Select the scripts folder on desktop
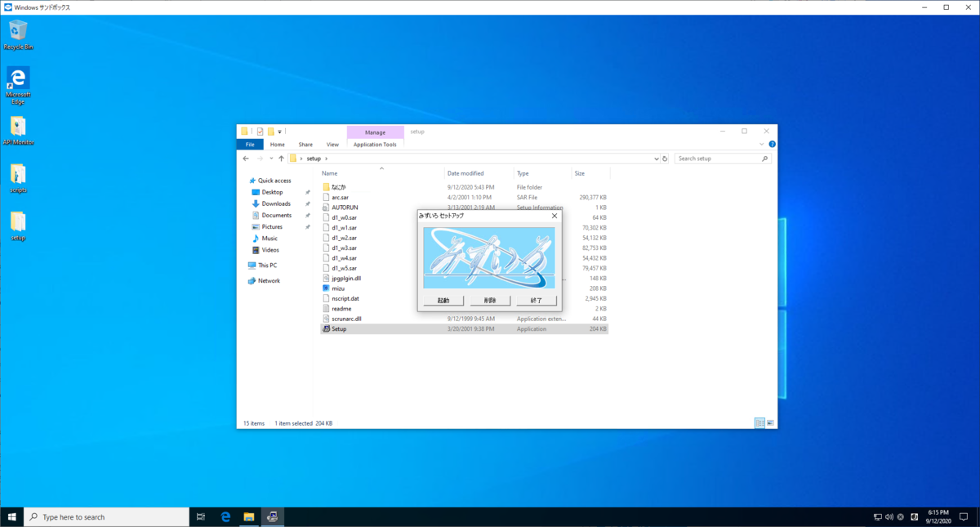 click(x=18, y=178)
